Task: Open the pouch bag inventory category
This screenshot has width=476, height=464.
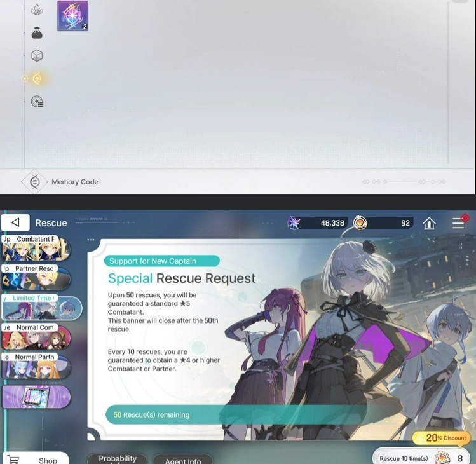Action: pyautogui.click(x=37, y=33)
